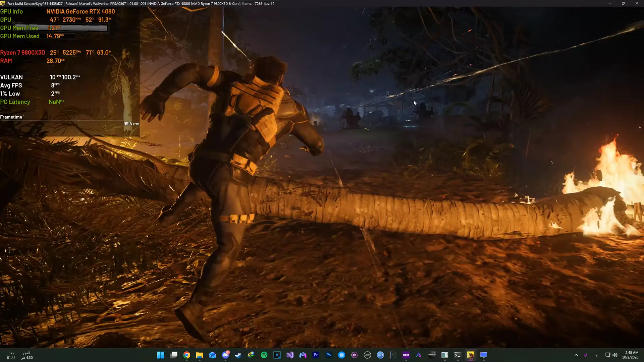Image resolution: width=644 pixels, height=362 pixels.
Task: Minimize the emulator window
Action: coord(609,3)
